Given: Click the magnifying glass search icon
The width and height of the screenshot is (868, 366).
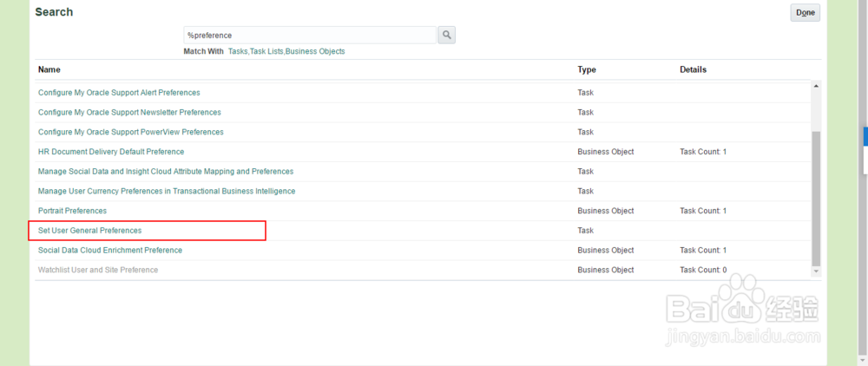Looking at the screenshot, I should (446, 35).
